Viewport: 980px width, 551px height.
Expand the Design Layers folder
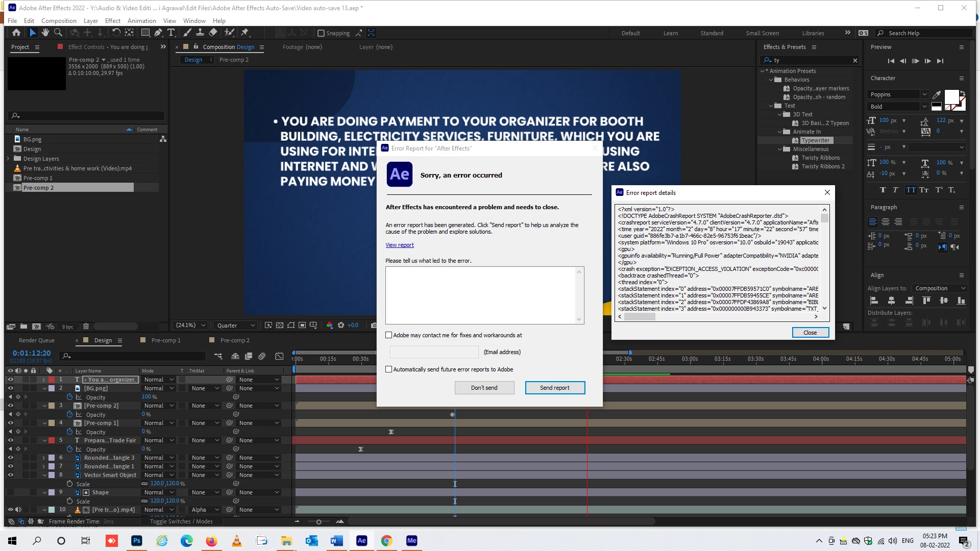[9, 159]
